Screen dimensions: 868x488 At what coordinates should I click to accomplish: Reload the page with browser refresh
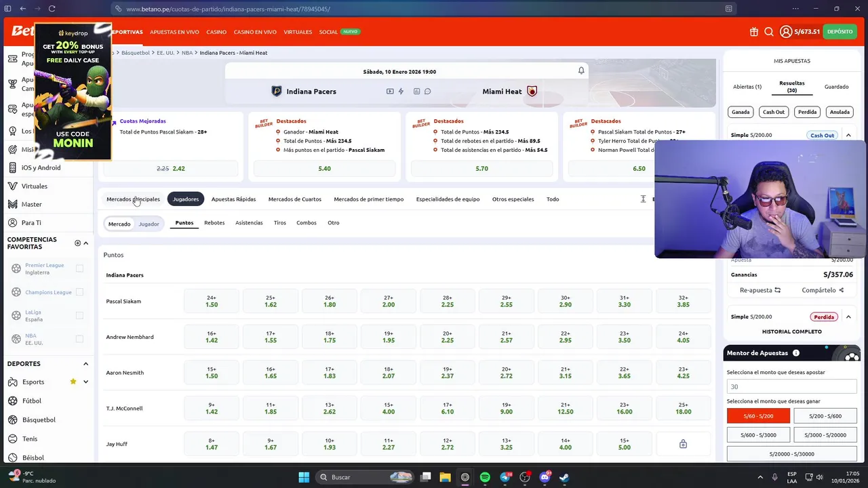coord(52,9)
